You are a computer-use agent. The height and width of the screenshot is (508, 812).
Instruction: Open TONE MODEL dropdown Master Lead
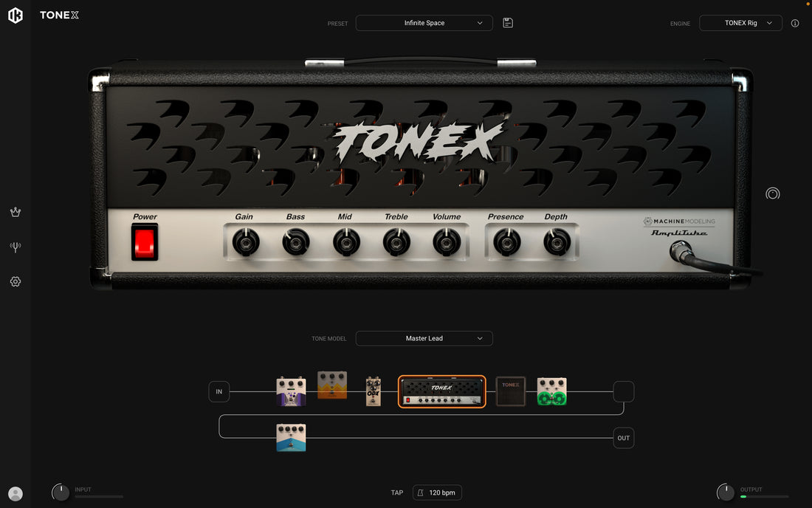tap(424, 338)
